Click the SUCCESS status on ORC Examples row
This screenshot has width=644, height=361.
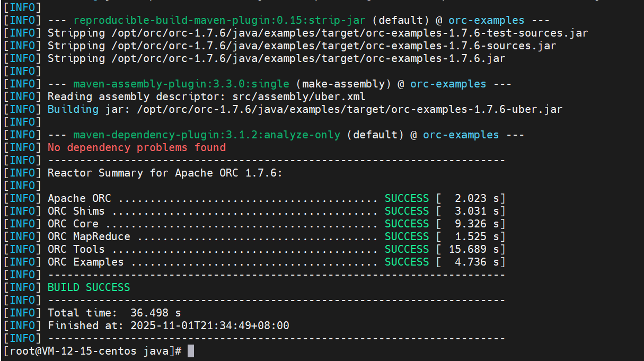pyautogui.click(x=407, y=262)
